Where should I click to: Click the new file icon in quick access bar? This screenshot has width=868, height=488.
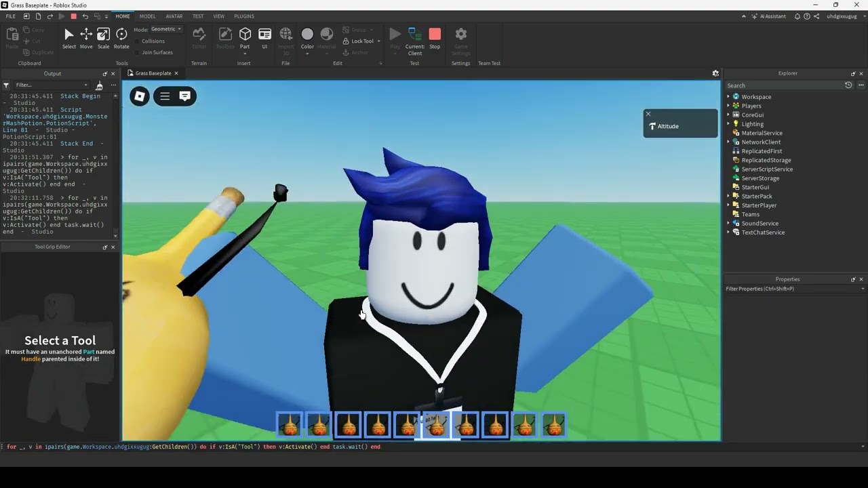click(38, 16)
